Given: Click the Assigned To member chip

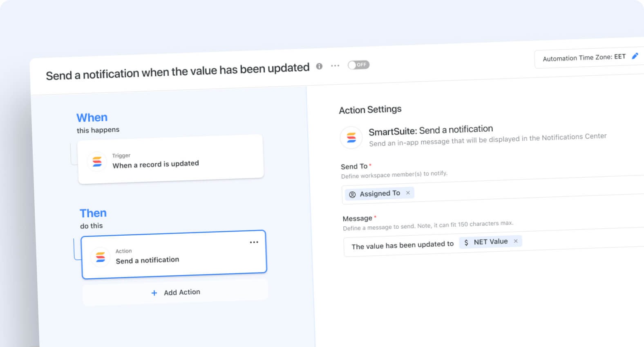Looking at the screenshot, I should [380, 193].
